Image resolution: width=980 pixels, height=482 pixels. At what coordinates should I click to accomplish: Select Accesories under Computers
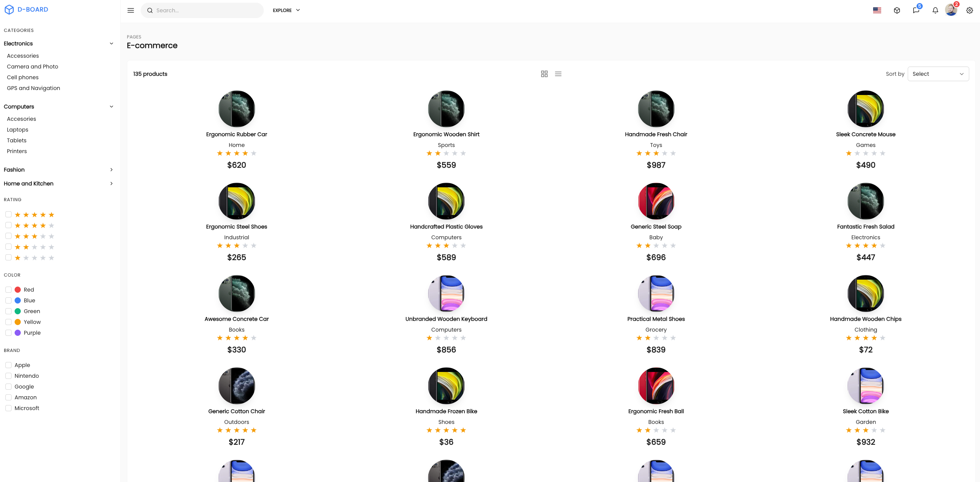pyautogui.click(x=22, y=119)
